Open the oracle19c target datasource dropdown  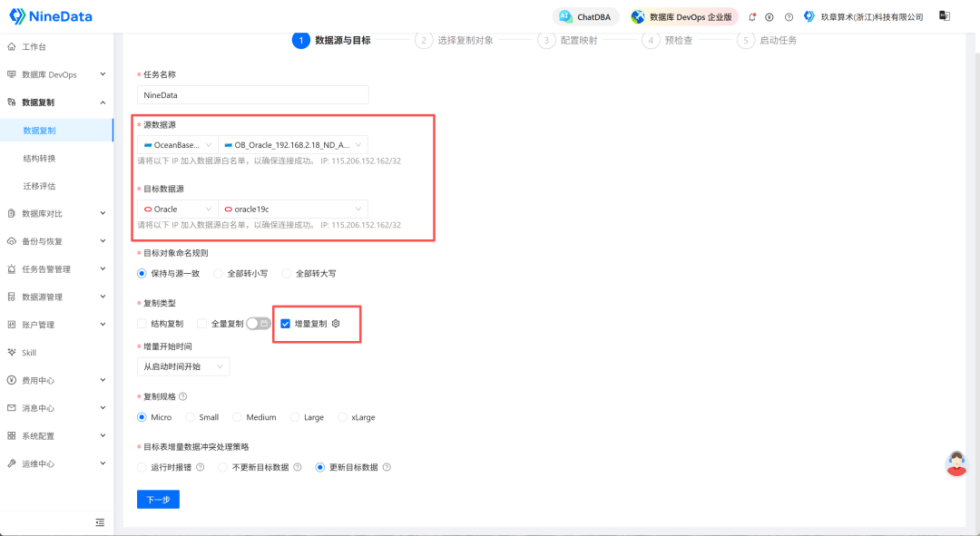[293, 210]
